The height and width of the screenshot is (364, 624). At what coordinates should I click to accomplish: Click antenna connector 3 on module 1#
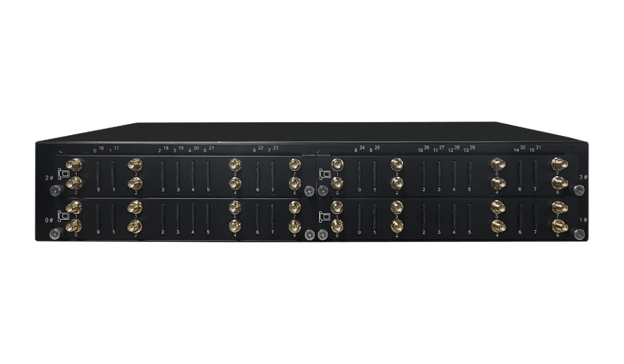(397, 207)
